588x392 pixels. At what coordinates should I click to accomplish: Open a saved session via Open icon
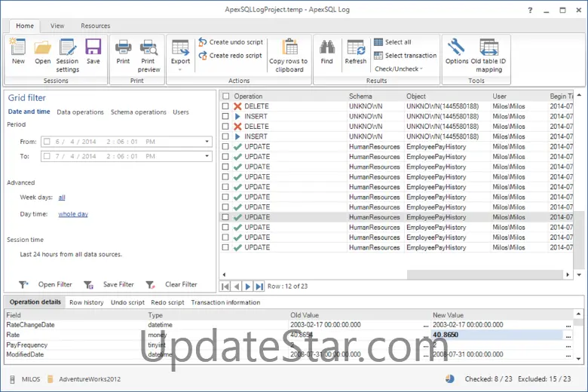pos(42,51)
